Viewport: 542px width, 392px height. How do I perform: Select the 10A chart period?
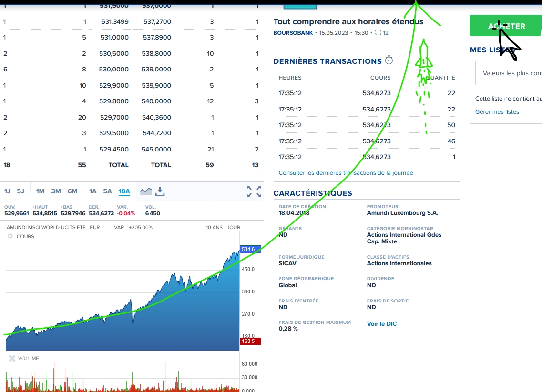coord(124,191)
